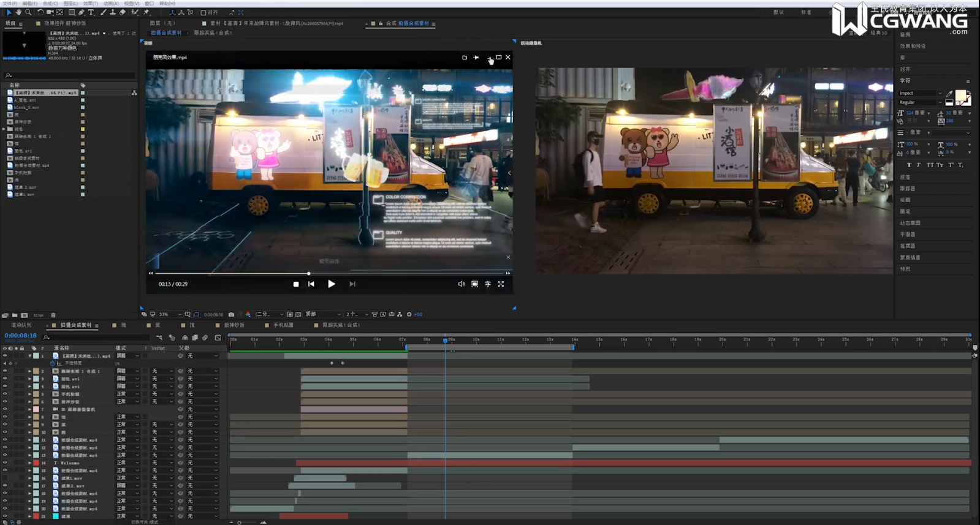Click the text fill color swatch
The image size is (980, 525).
960,96
